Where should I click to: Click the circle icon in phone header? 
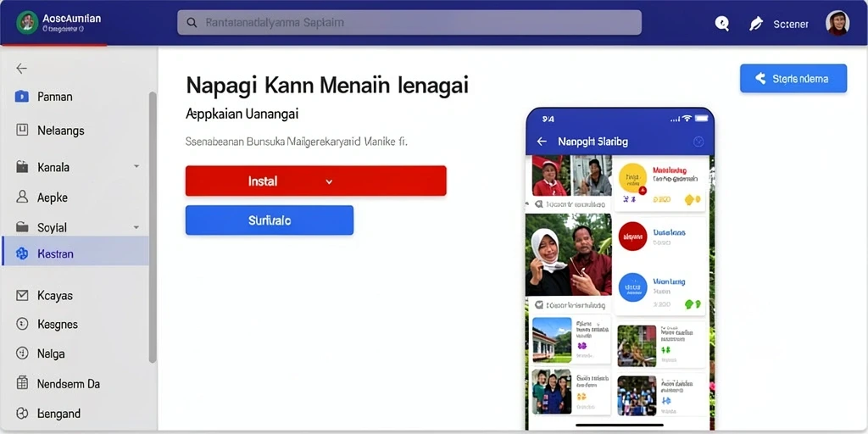tap(698, 142)
